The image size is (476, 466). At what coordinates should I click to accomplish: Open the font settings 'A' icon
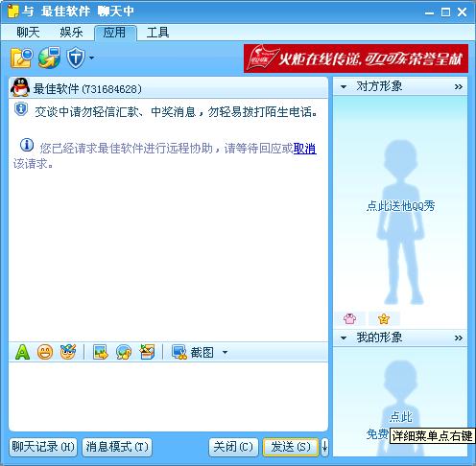22,352
